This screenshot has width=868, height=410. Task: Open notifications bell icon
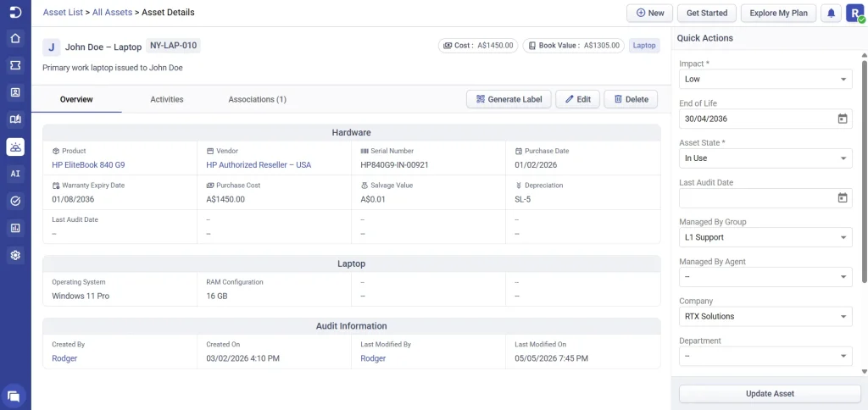tap(831, 13)
